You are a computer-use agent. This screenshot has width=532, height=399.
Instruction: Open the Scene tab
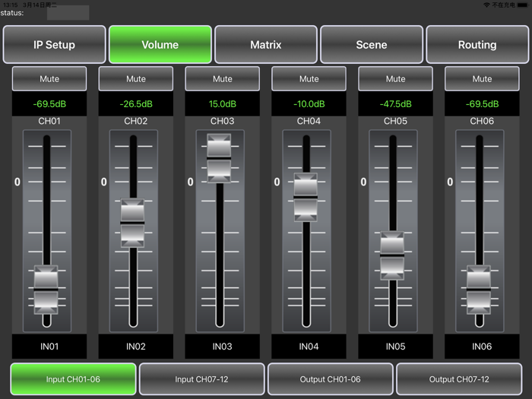click(x=372, y=45)
